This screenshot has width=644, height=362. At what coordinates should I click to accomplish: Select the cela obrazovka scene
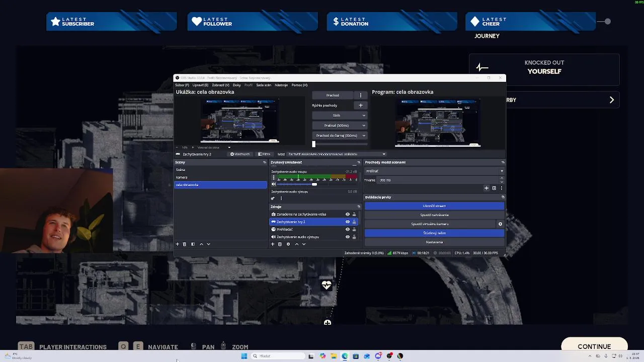(x=220, y=185)
